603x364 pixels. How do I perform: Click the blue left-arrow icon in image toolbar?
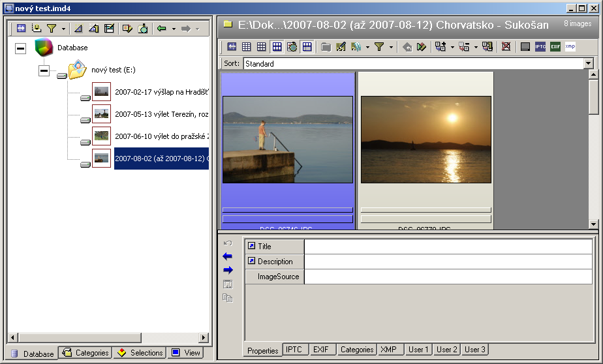232,46
